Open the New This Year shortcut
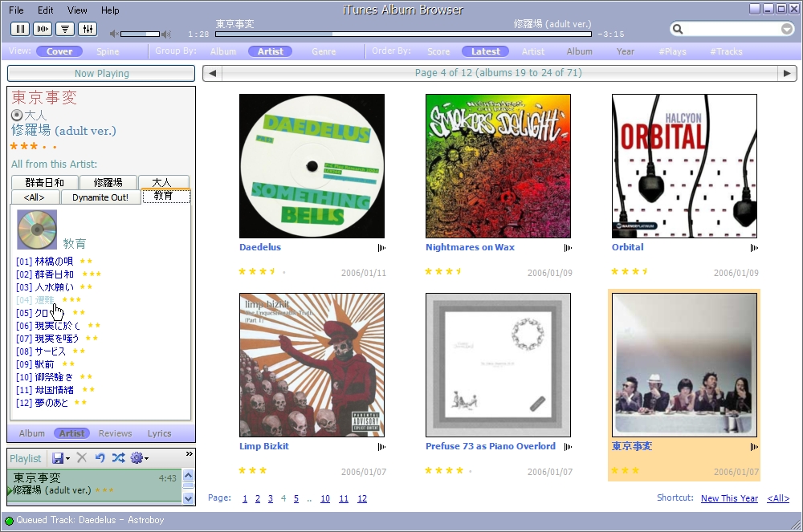The width and height of the screenshot is (803, 532). (729, 498)
